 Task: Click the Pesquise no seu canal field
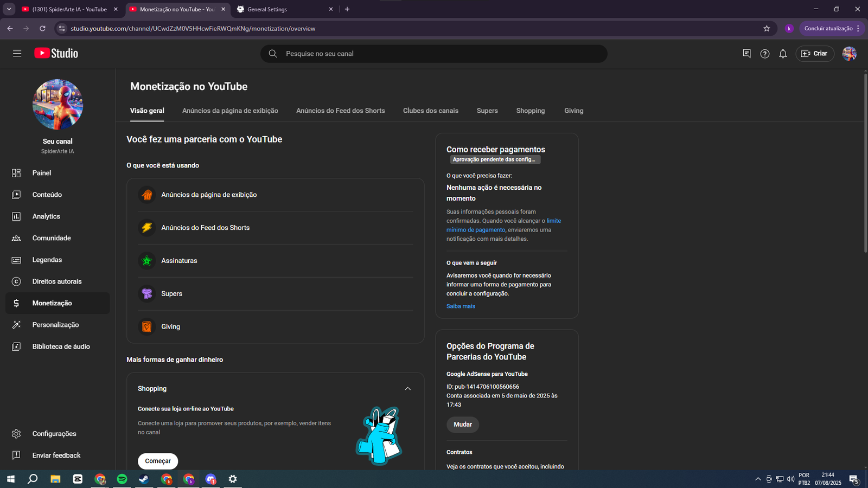coord(434,54)
